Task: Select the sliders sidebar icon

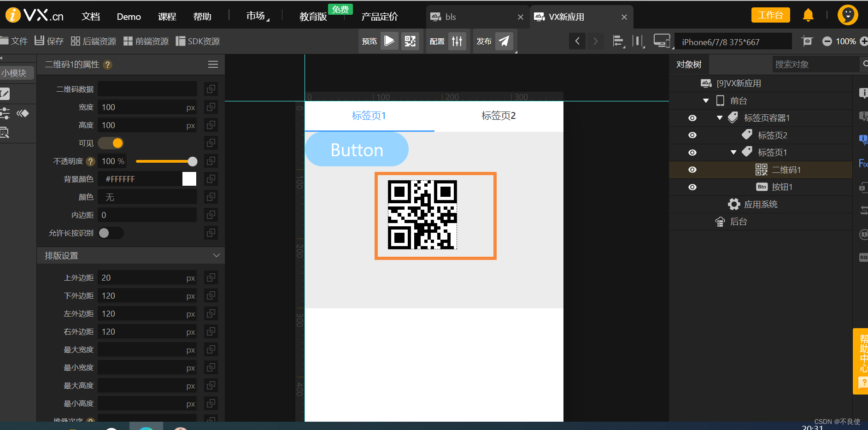Action: tap(5, 113)
